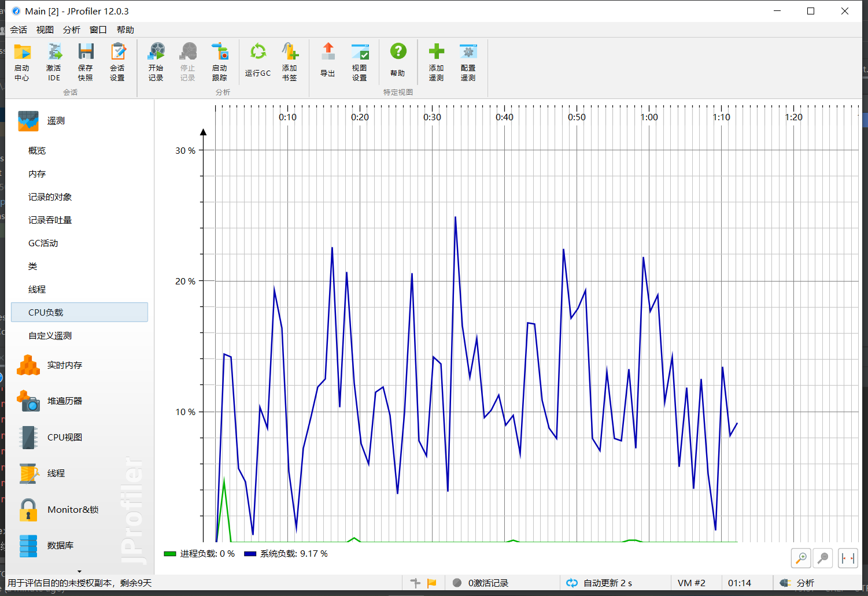Zoom in on the chart
This screenshot has width=868, height=596.
(x=801, y=558)
